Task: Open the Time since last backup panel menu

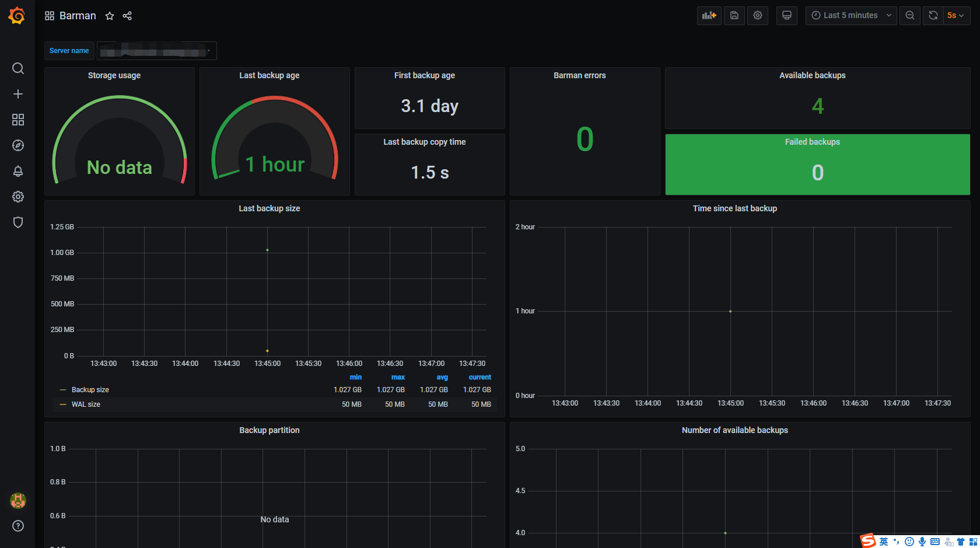Action: (x=734, y=208)
